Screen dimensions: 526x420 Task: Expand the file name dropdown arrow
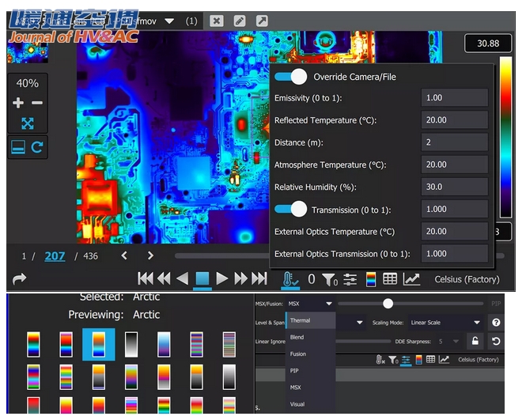169,21
